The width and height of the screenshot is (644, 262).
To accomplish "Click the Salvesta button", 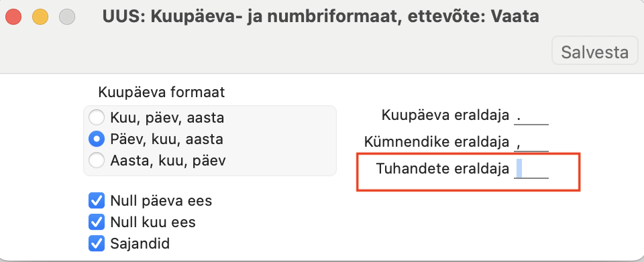I will point(594,51).
